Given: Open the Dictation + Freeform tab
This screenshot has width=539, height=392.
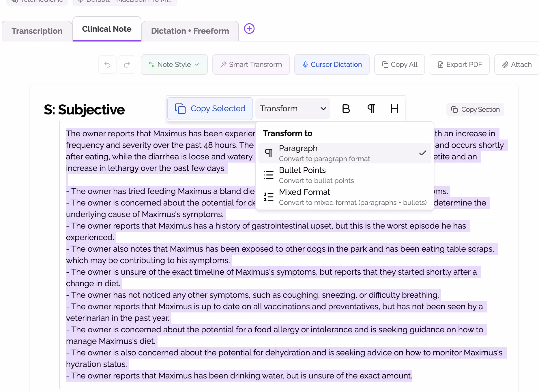Looking at the screenshot, I should pos(190,31).
